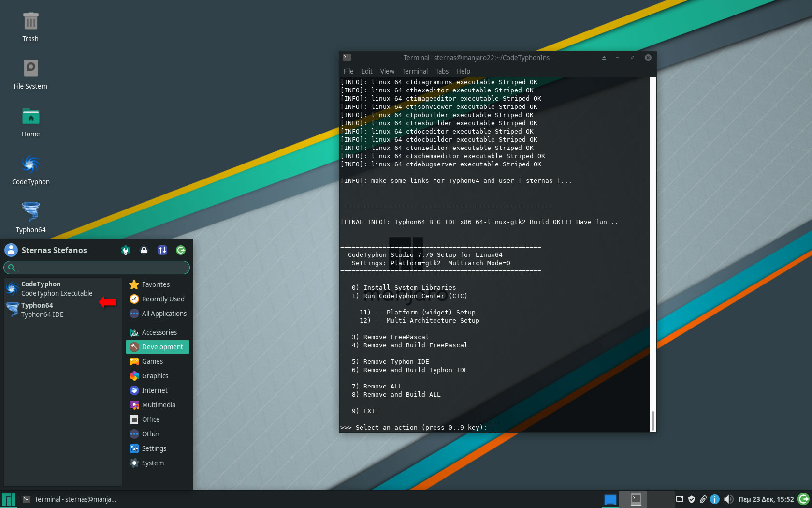Click the lock screen icon in menu
This screenshot has width=812, height=508.
coord(144,250)
